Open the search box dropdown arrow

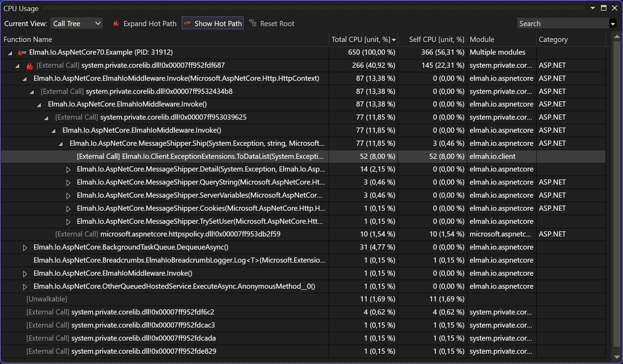click(613, 23)
